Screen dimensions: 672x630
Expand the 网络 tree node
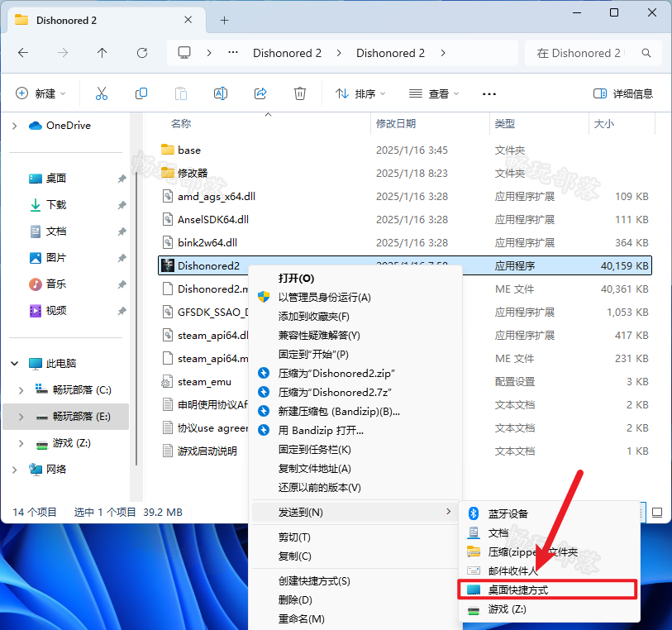pos(15,470)
